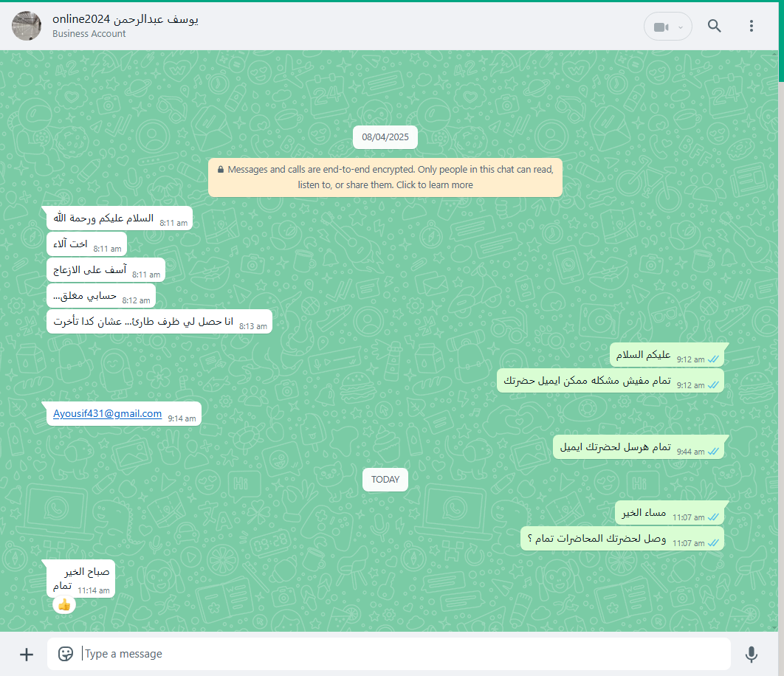The height and width of the screenshot is (676, 784).
Task: Select message السلام عليكم ورحمة الله
Action: [119, 218]
